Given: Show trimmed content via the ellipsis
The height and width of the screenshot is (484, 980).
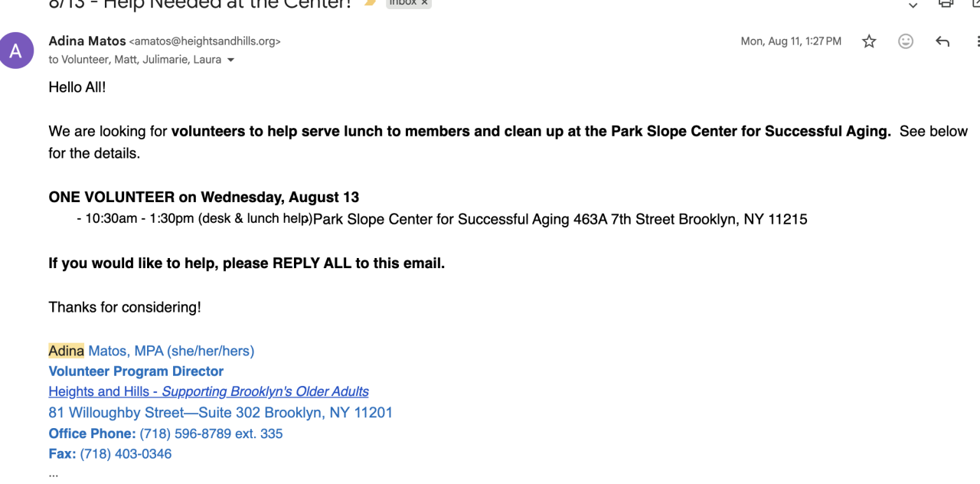Looking at the screenshot, I should click(x=54, y=474).
